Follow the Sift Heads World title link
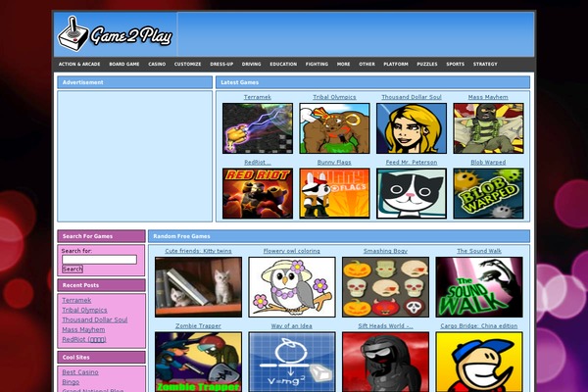588x392 pixels. point(385,326)
